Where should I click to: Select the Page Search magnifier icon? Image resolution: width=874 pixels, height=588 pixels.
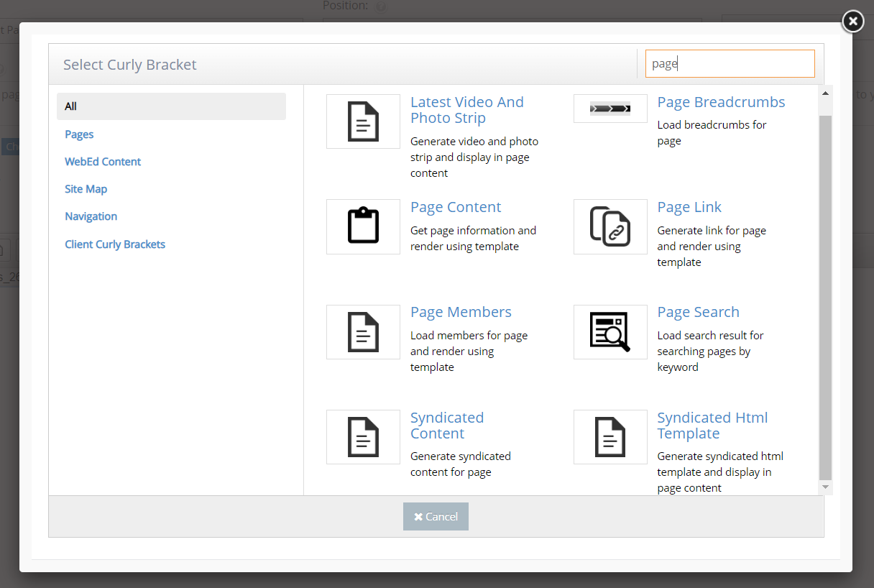[610, 332]
